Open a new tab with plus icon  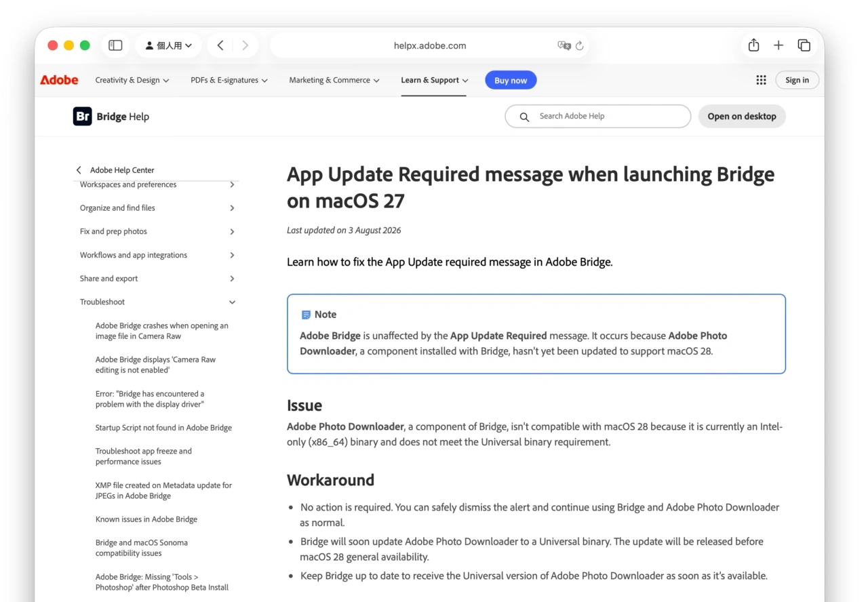[778, 45]
